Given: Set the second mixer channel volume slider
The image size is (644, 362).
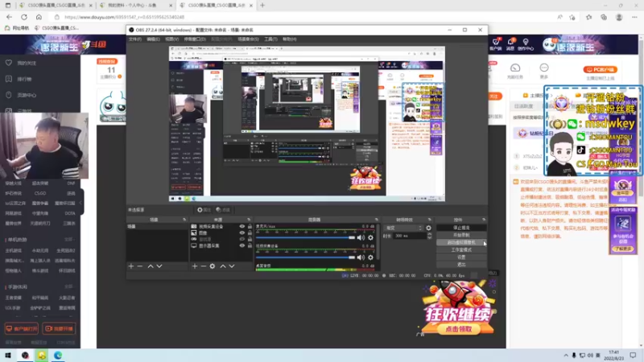Looking at the screenshot, I should coord(305,257).
